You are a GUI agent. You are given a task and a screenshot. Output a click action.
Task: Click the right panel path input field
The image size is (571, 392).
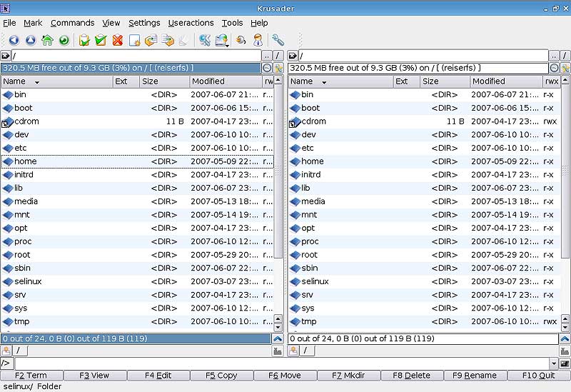[423, 56]
